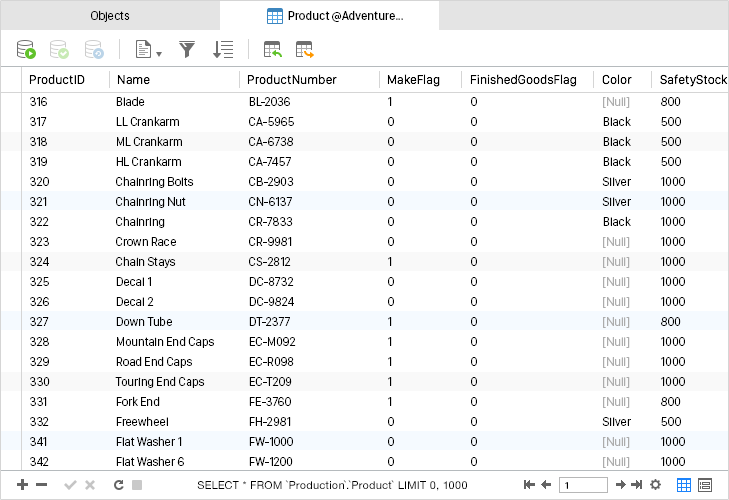The image size is (729, 500).
Task: Select the Product @Adventure tab
Action: tap(329, 15)
